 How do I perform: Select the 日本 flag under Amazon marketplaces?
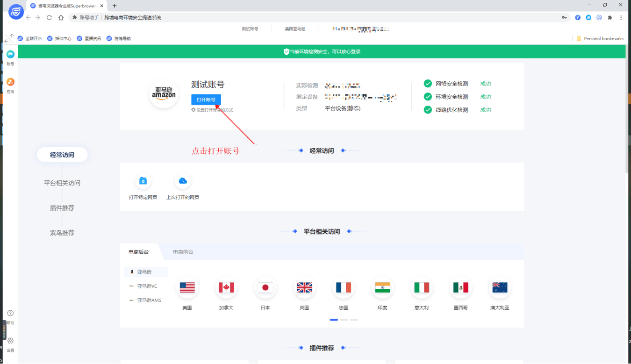[x=265, y=287]
